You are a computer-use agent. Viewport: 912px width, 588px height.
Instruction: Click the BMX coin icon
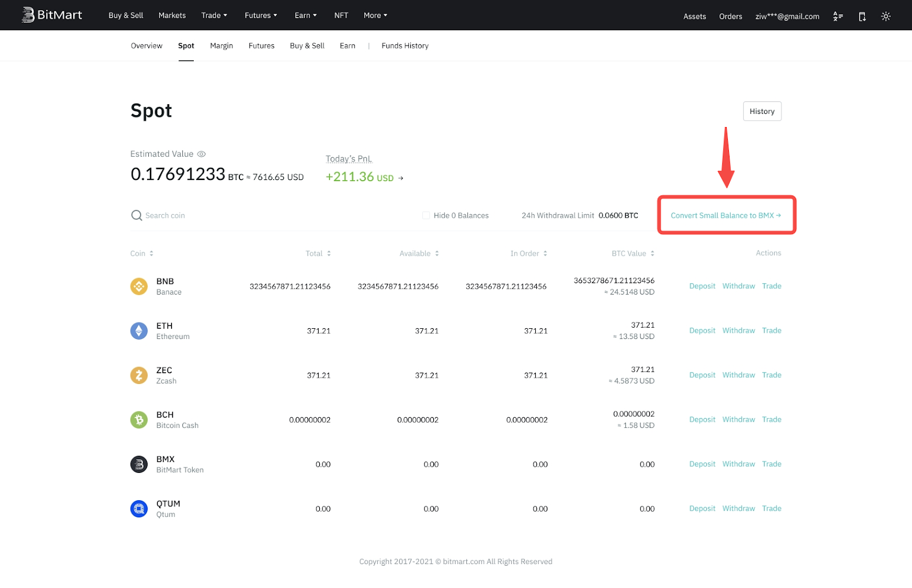139,464
